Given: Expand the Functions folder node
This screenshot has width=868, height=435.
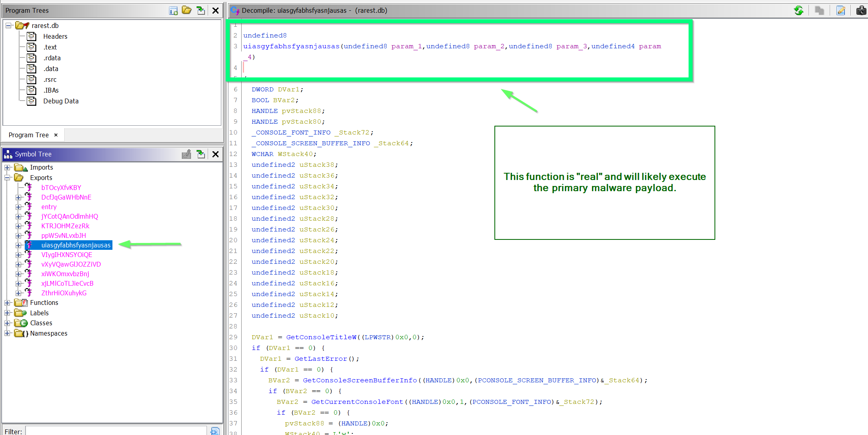Looking at the screenshot, I should [7, 303].
